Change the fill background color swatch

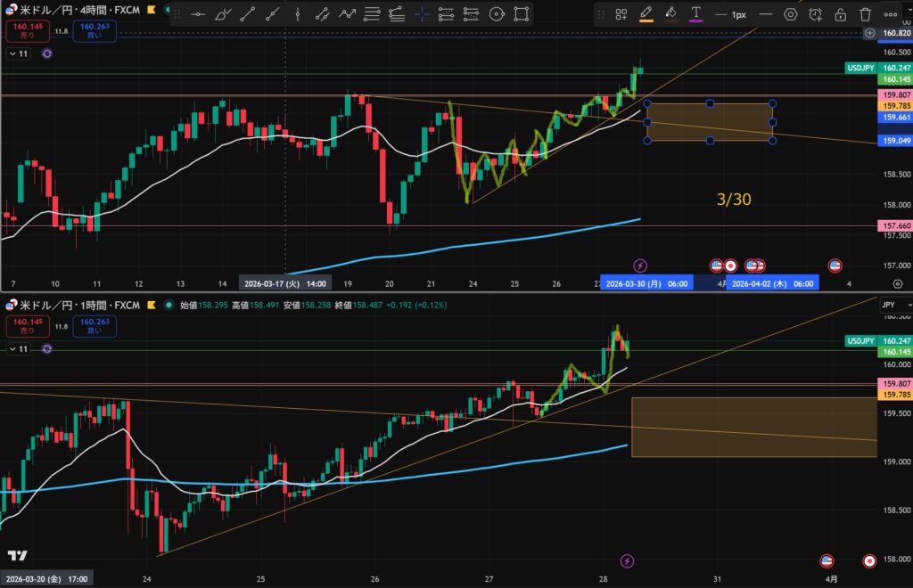click(671, 14)
